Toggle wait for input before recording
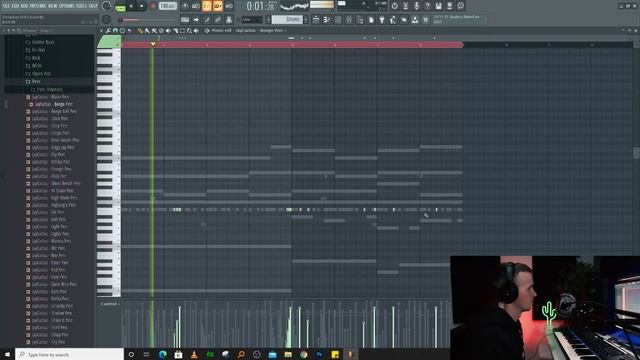Screen dimensions: 640x360 [x=196, y=6]
